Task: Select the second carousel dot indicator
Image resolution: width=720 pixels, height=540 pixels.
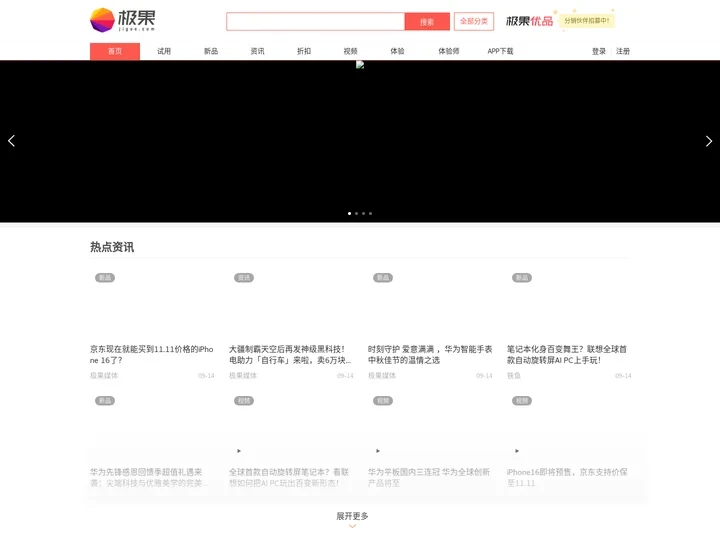Action: (356, 214)
